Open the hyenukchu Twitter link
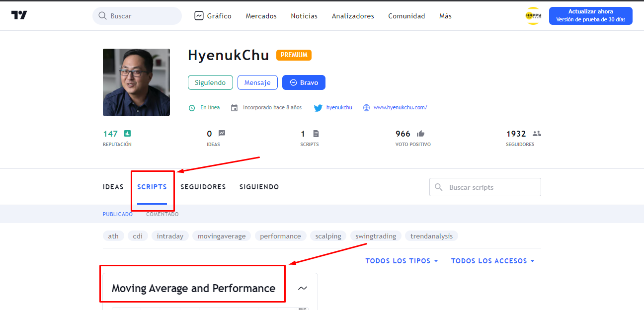The width and height of the screenshot is (644, 310). point(339,107)
